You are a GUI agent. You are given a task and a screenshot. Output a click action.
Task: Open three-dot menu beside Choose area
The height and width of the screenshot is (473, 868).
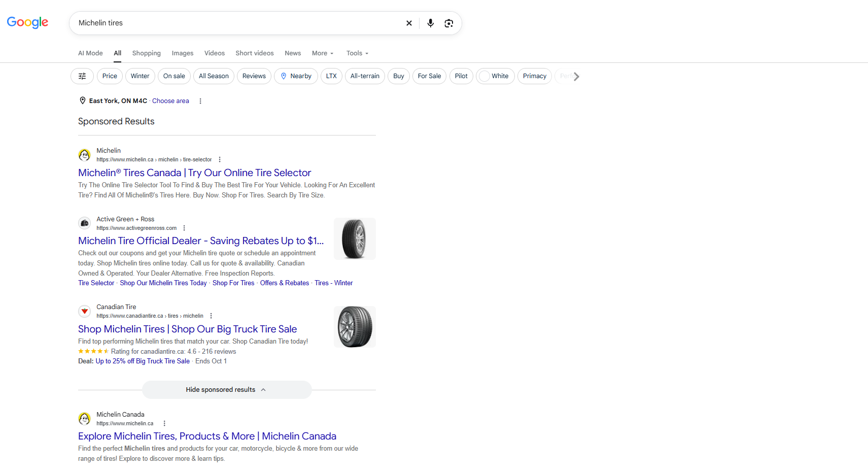pos(200,101)
